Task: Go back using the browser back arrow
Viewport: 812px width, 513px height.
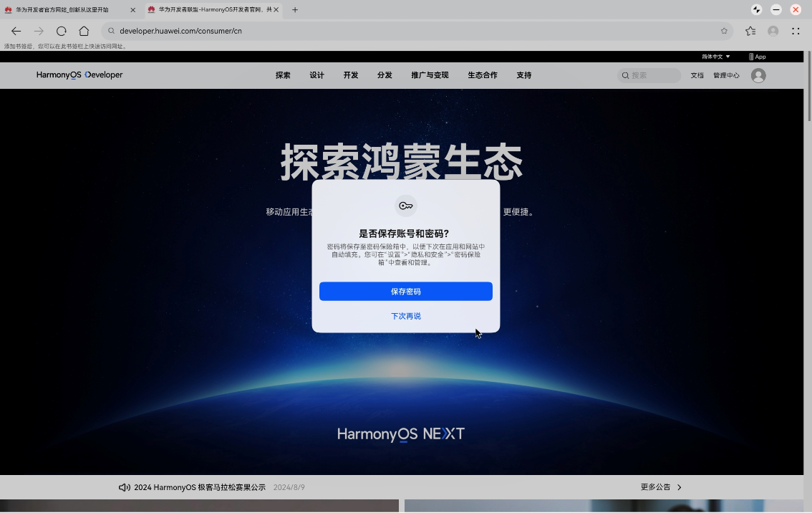Action: pos(16,31)
